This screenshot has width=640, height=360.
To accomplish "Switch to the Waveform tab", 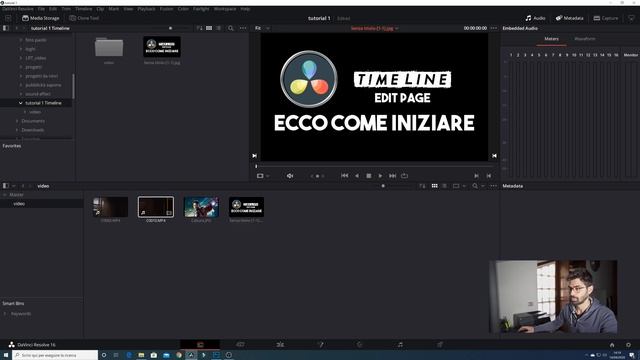I will point(585,39).
